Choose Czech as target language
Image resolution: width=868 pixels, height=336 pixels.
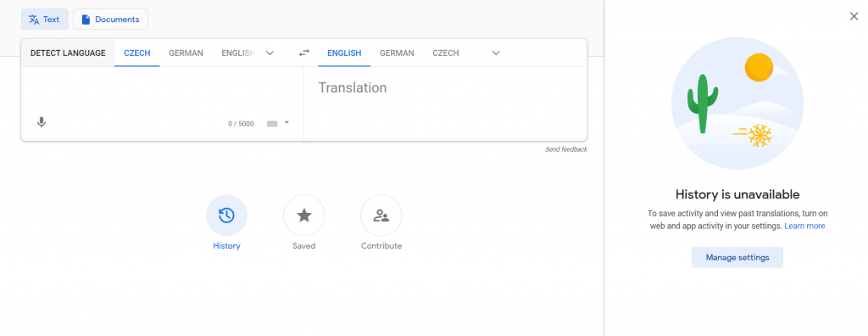[x=446, y=53]
